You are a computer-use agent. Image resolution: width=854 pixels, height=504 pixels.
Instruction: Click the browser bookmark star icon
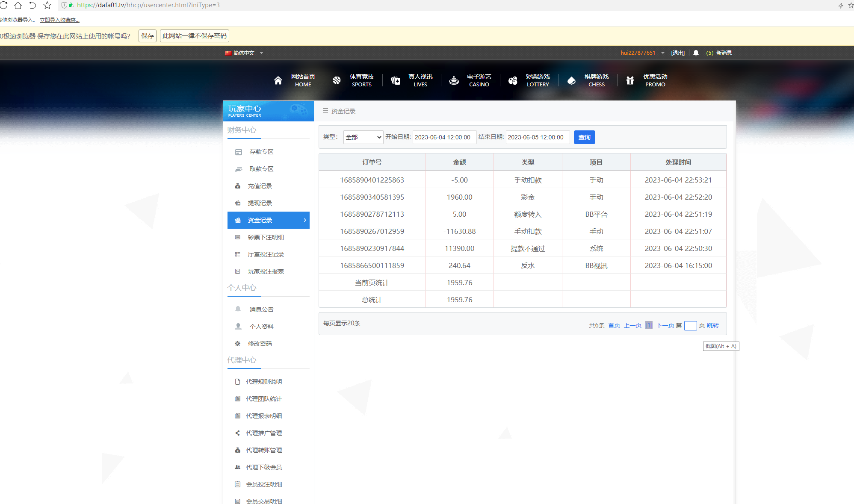click(47, 5)
